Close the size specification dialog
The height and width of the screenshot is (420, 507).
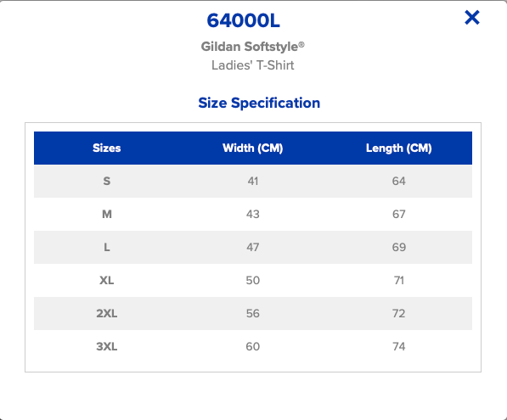471,18
